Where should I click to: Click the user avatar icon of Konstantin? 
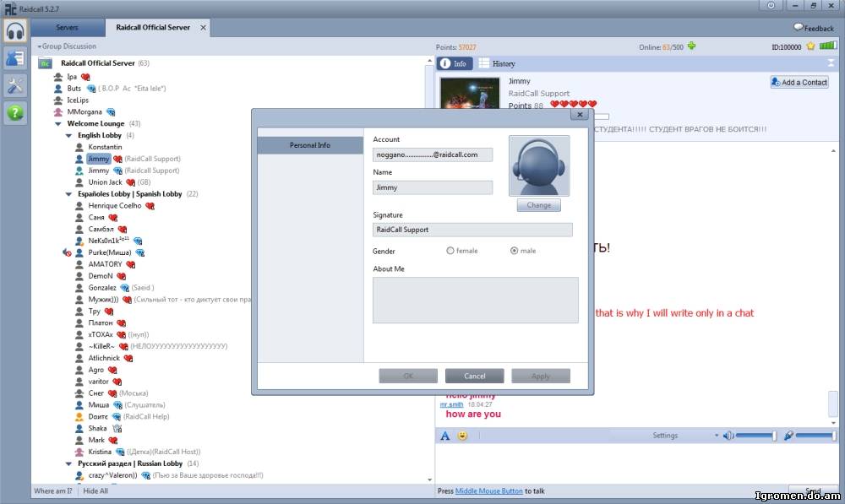(79, 147)
